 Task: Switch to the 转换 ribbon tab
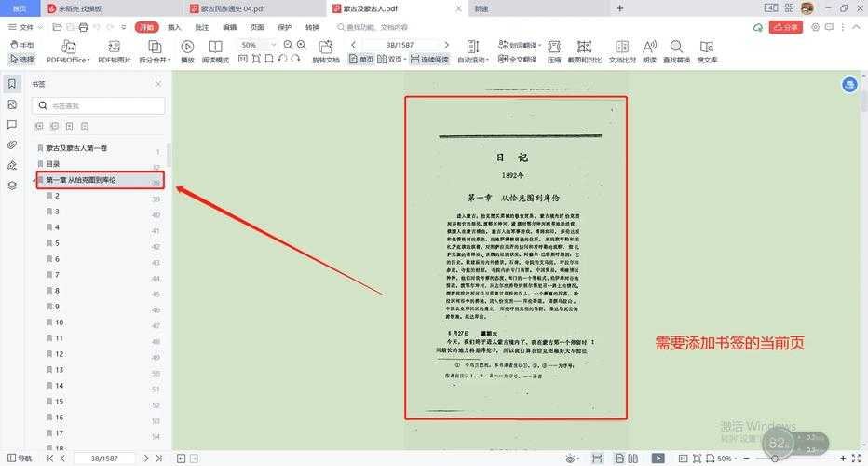tap(312, 27)
